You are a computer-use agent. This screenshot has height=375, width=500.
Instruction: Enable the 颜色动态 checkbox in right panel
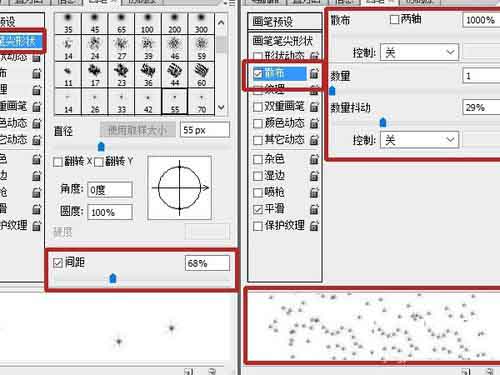258,124
